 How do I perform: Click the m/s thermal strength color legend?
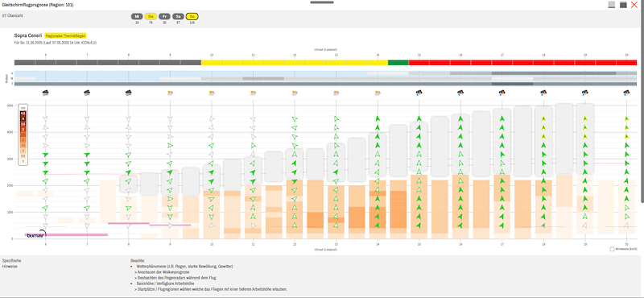click(x=23, y=135)
